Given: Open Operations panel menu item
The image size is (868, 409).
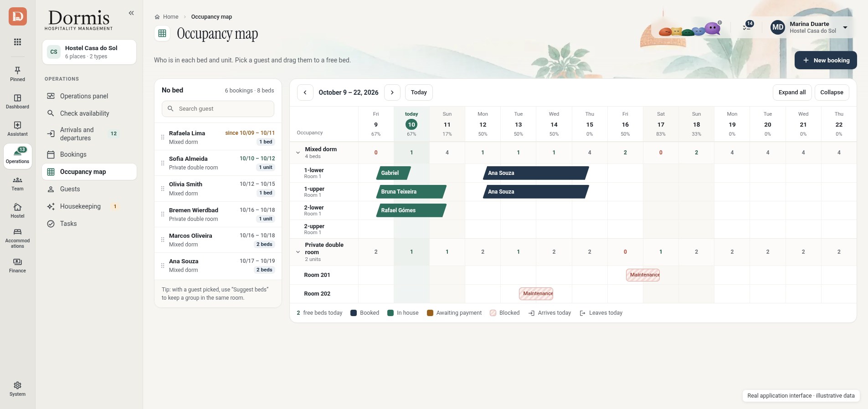Looking at the screenshot, I should [x=89, y=96].
